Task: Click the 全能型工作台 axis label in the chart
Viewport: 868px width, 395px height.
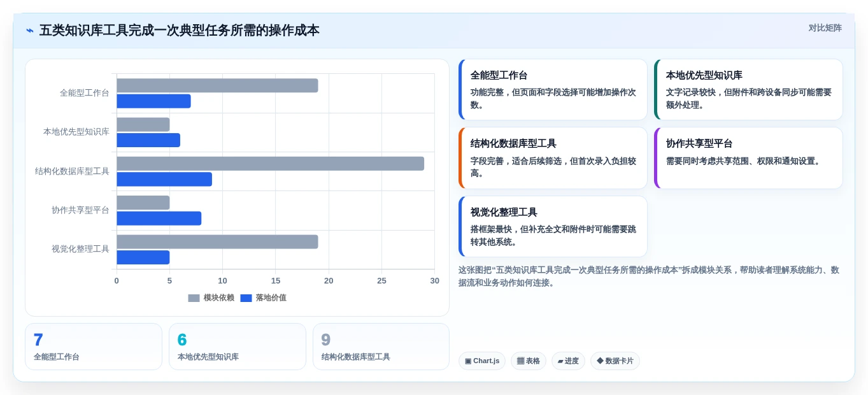Action: 85,93
